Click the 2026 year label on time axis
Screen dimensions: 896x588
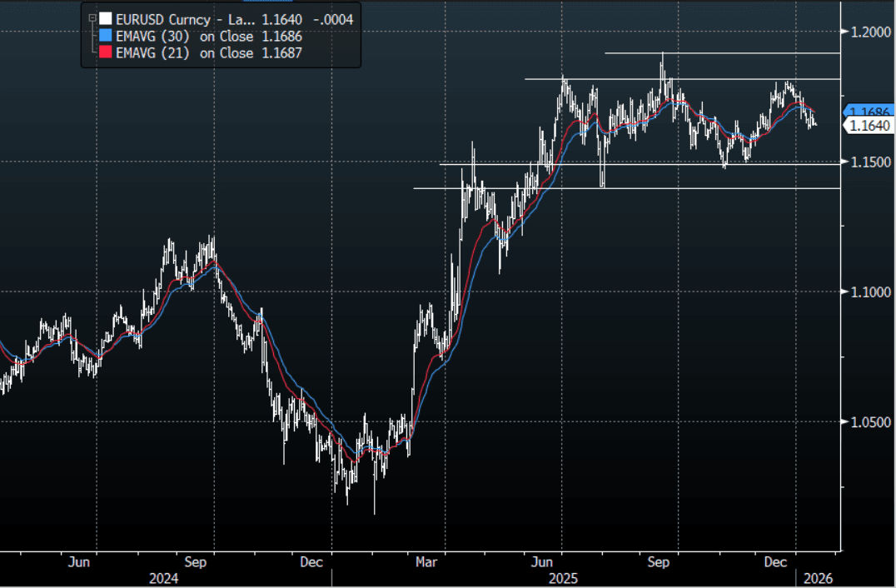[817, 577]
